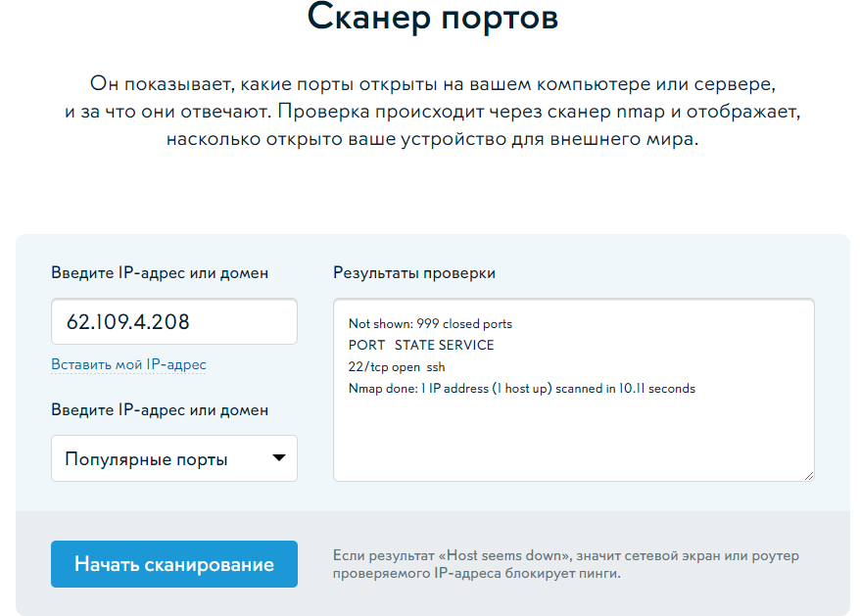860x616 pixels.
Task: Open the 'Популярные порты' dropdown
Action: pos(174,458)
